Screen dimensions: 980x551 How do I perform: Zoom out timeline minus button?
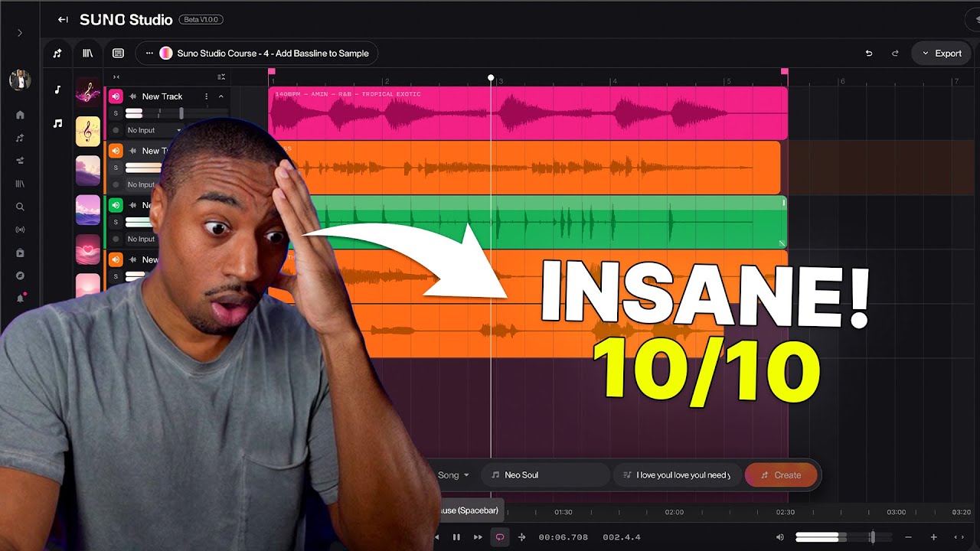pyautogui.click(x=909, y=537)
